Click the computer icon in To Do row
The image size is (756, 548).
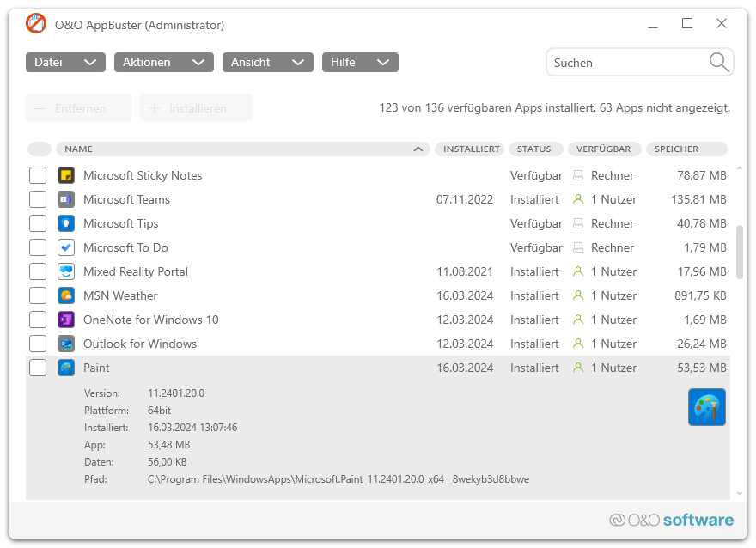click(x=578, y=247)
